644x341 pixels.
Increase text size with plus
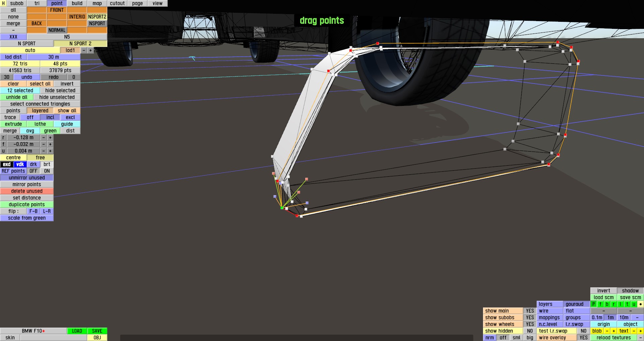pyautogui.click(x=641, y=331)
